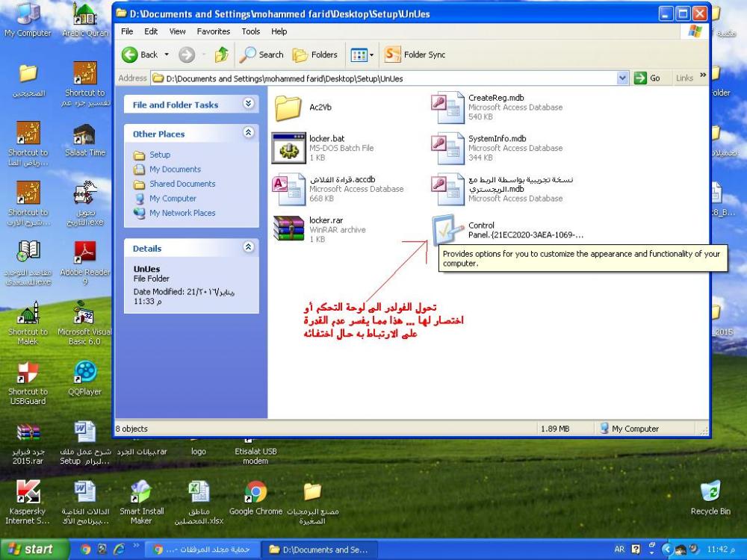Launch Internet Explorer from Quick Launch

(x=119, y=549)
